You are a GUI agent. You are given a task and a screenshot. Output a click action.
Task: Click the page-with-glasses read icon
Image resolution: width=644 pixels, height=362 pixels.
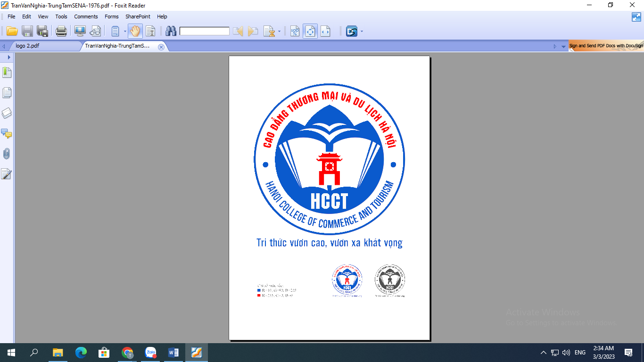tap(95, 32)
